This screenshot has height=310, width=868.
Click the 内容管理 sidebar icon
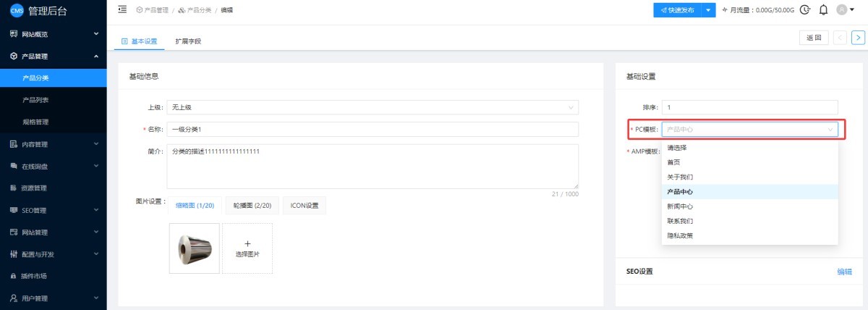point(14,144)
